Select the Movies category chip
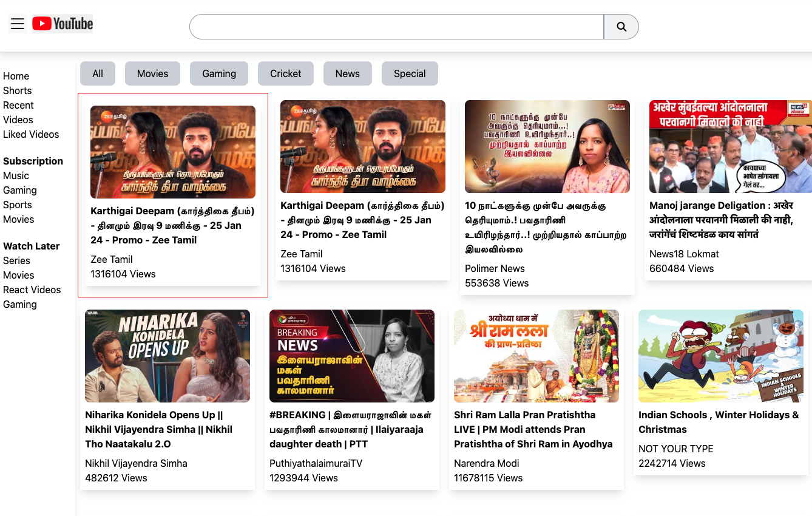The height and width of the screenshot is (516, 812). (152, 73)
